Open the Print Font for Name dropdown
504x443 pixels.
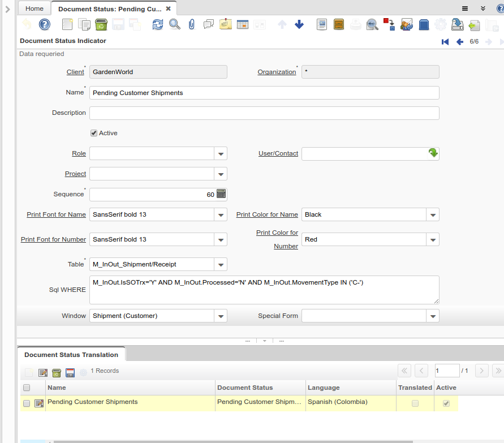click(221, 214)
